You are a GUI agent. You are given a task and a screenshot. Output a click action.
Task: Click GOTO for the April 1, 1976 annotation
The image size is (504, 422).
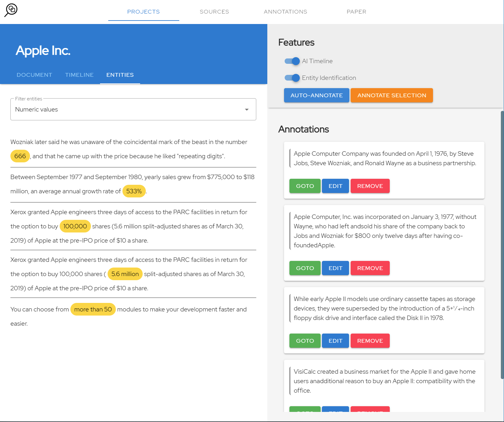click(x=305, y=186)
